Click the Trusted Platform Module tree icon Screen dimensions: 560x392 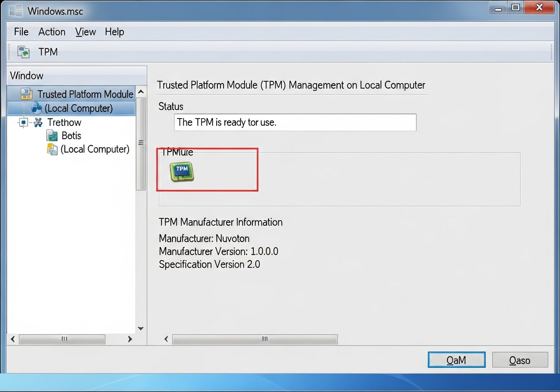pos(26,94)
